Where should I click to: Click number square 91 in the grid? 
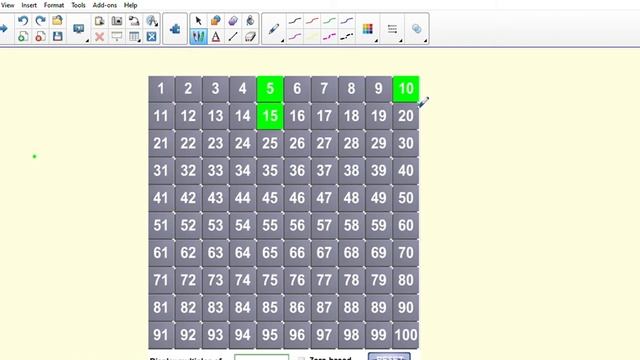161,335
